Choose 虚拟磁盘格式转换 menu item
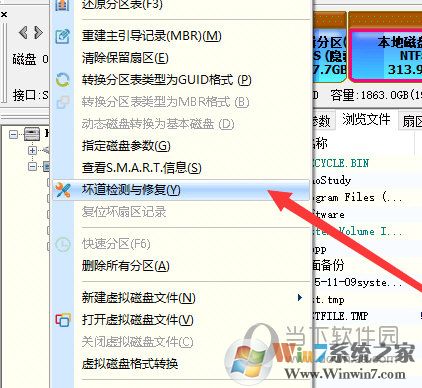Image resolution: width=422 pixels, height=388 pixels. tap(130, 363)
